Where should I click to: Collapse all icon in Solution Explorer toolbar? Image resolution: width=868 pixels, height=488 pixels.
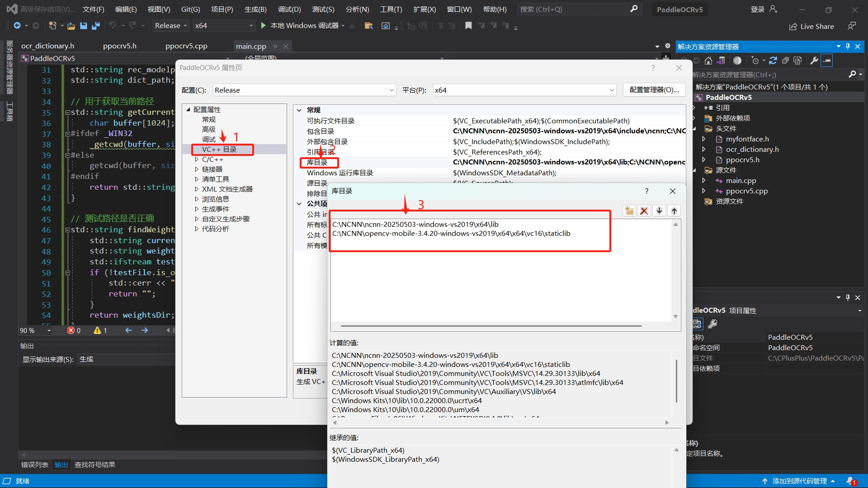pyautogui.click(x=785, y=61)
